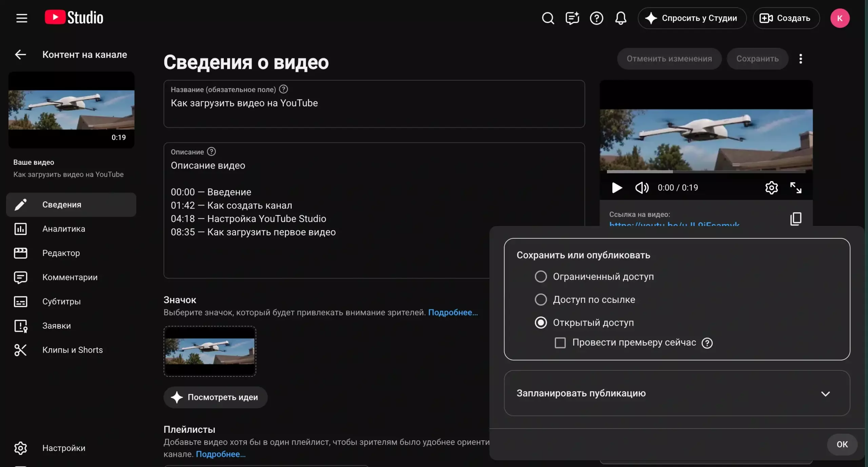Viewport: 868px width, 467px height.
Task: Click the 0:19 duration badge on thumbnail
Action: click(x=118, y=137)
